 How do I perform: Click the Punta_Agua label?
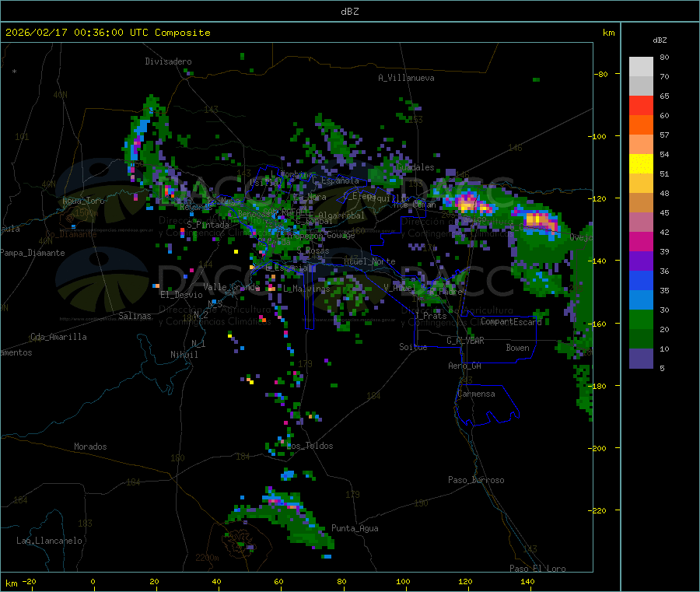355,528
